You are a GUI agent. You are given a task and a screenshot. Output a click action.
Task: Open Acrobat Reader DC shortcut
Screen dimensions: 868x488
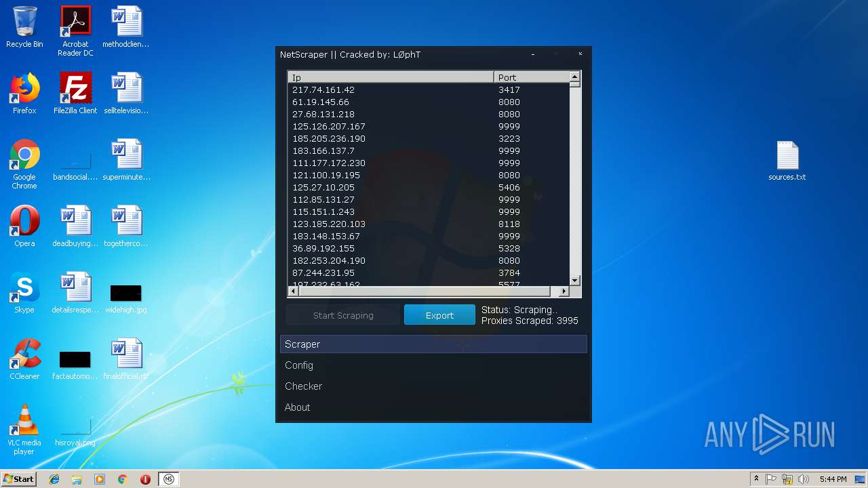(x=75, y=31)
